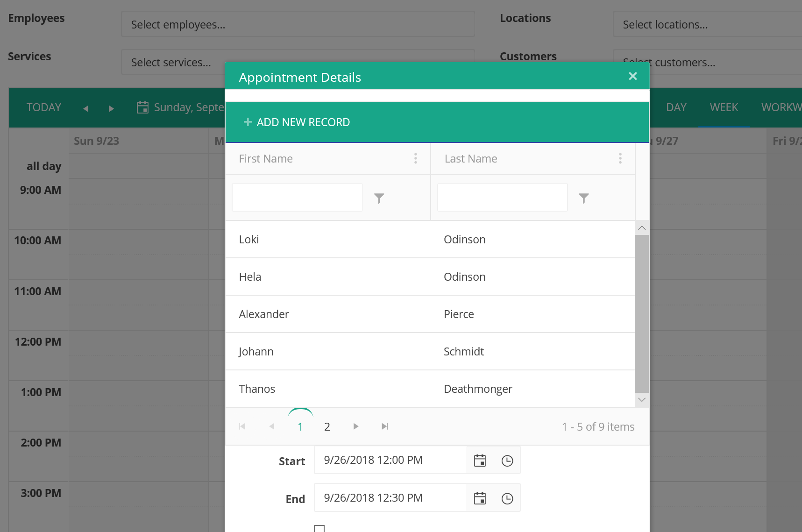Open the Select services dropdown
This screenshot has height=532, width=802.
pyautogui.click(x=298, y=62)
